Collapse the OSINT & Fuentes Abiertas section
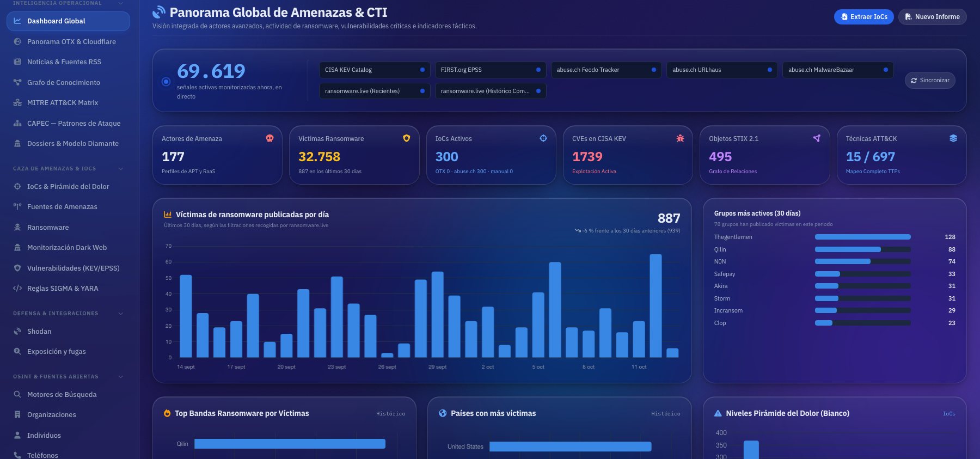The height and width of the screenshot is (459, 980). [121, 377]
